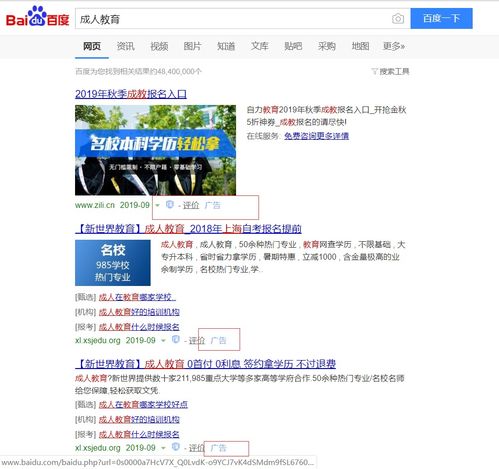Open third result's 成人教育什么时候报名 link
This screenshot has width=499, height=469.
[139, 434]
